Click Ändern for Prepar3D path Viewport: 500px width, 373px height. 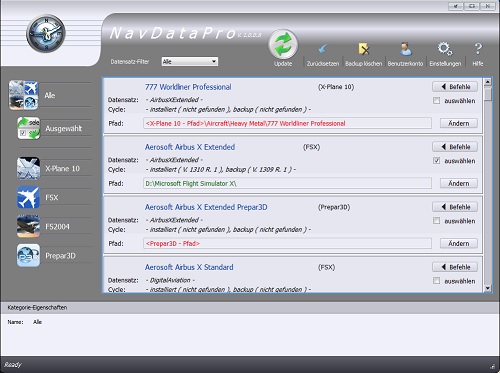pos(459,243)
